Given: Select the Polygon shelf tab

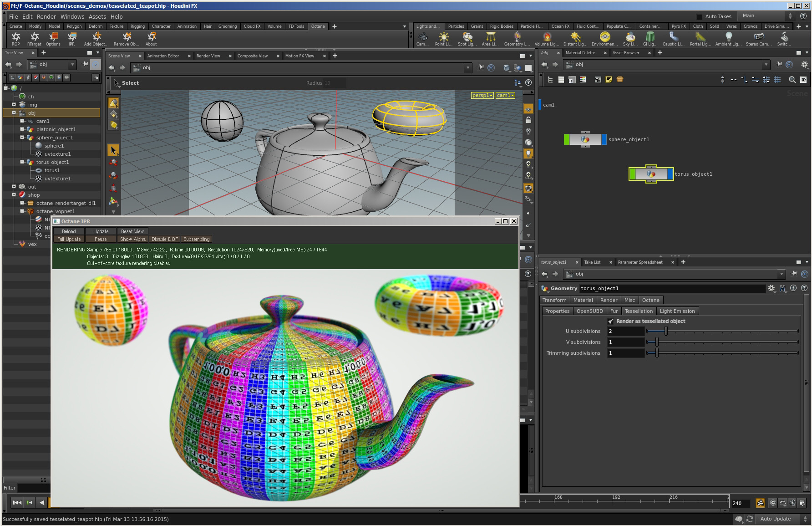Looking at the screenshot, I should (74, 26).
